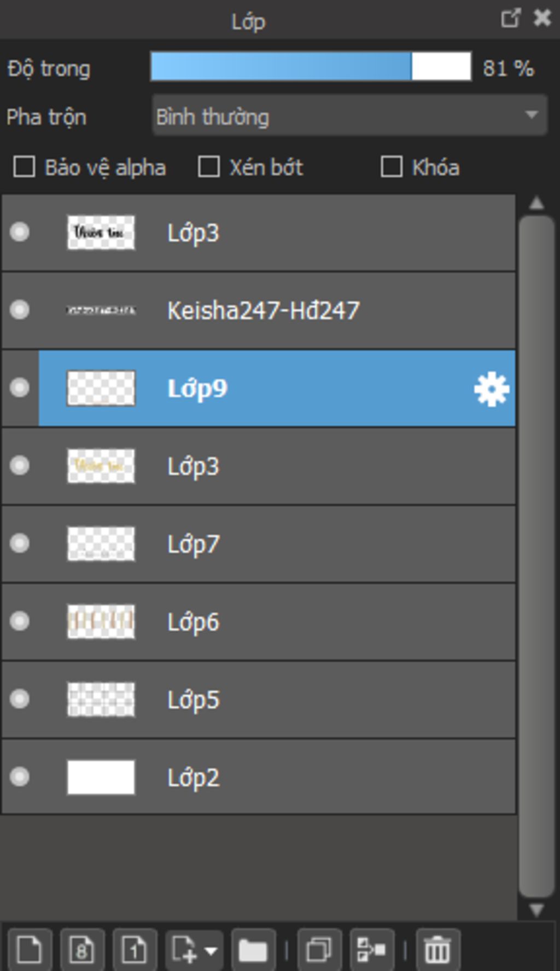This screenshot has height=971, width=560.
Task: Click the layer list scroll down arrow
Action: (536, 910)
